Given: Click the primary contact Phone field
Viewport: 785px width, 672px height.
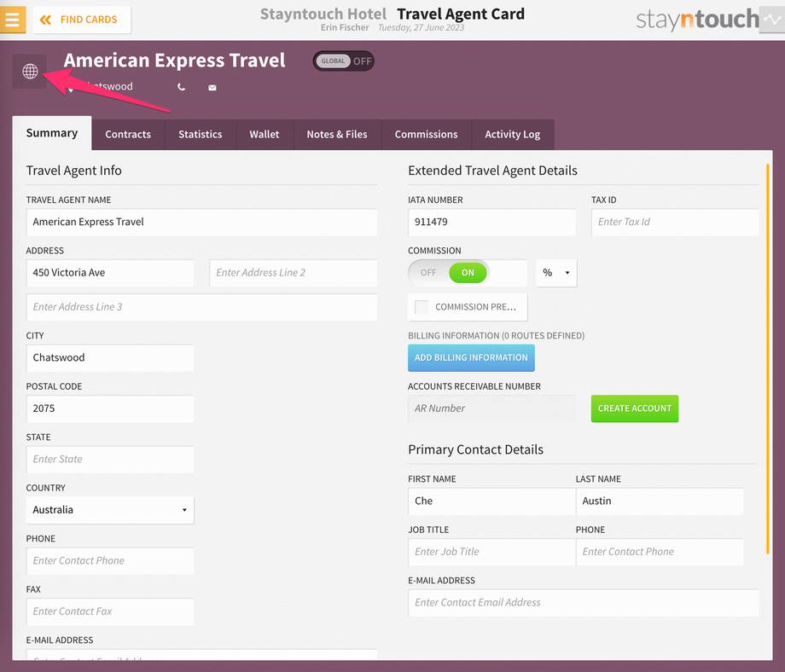Looking at the screenshot, I should point(660,552).
